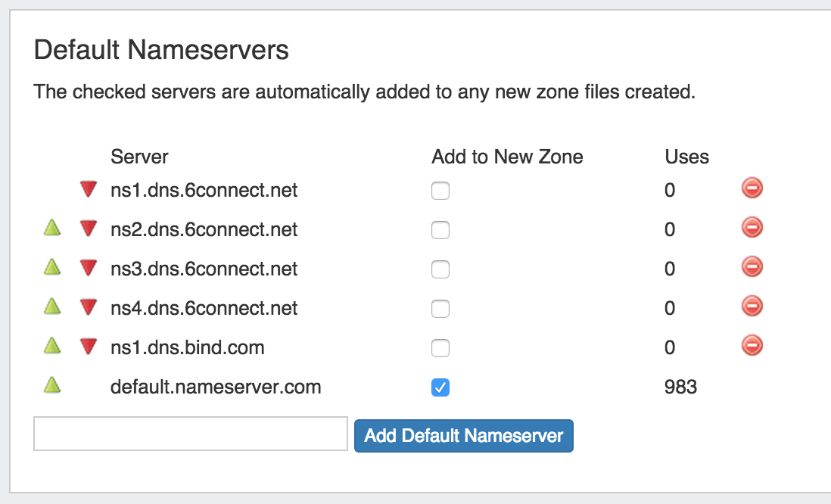Move ns3.dns.6connect.net down one position
Screen dimensions: 831x504
coord(89,269)
